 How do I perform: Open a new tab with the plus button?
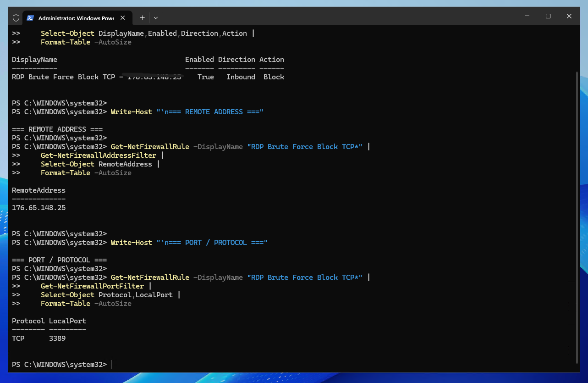pyautogui.click(x=142, y=18)
